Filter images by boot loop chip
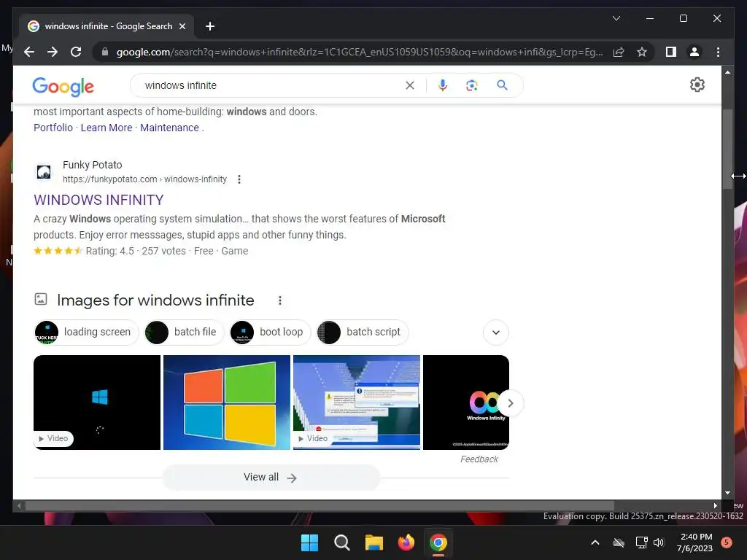 pos(270,332)
